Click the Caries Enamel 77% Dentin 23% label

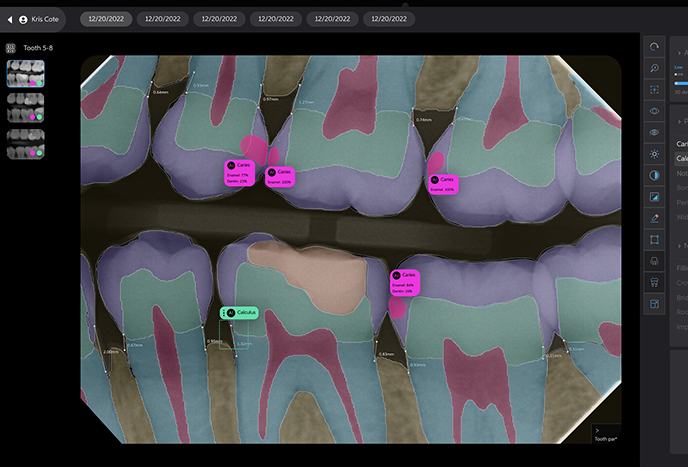pyautogui.click(x=240, y=173)
